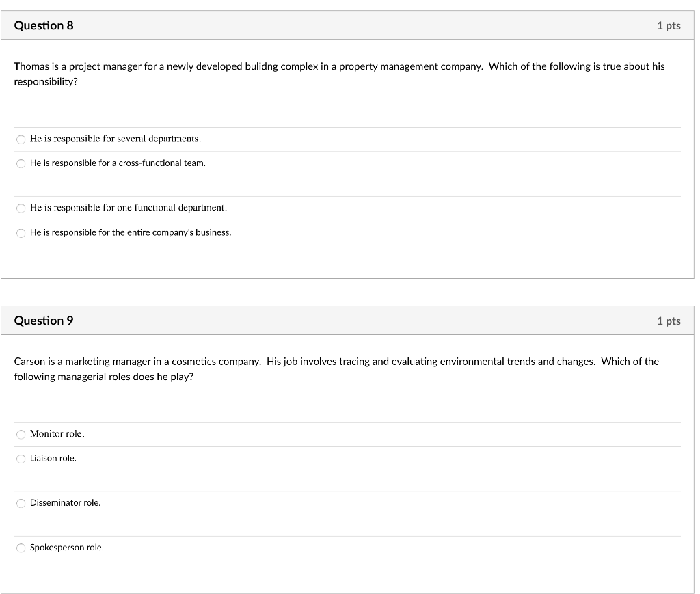Click the cross-functional team answer label text
The height and width of the screenshot is (594, 700).
tap(117, 163)
